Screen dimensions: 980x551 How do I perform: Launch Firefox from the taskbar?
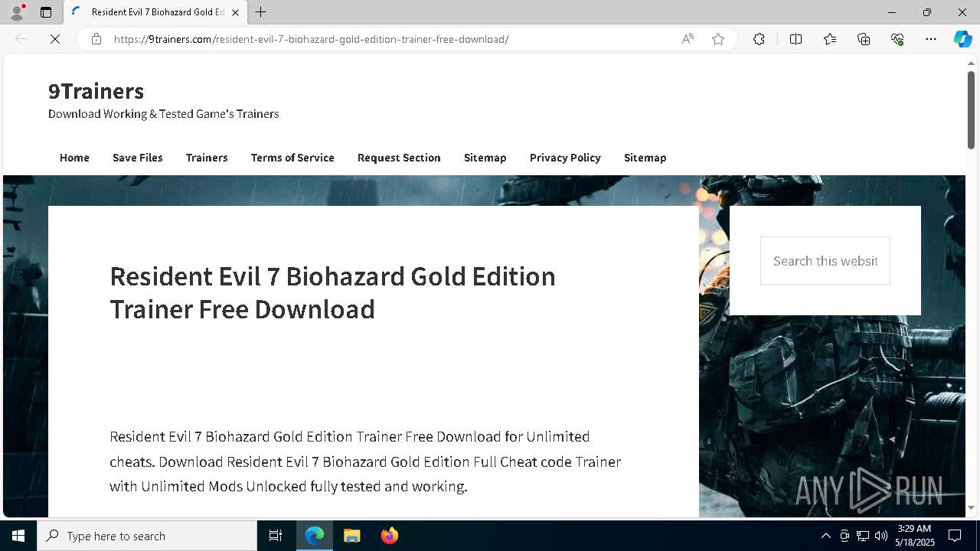pos(390,536)
